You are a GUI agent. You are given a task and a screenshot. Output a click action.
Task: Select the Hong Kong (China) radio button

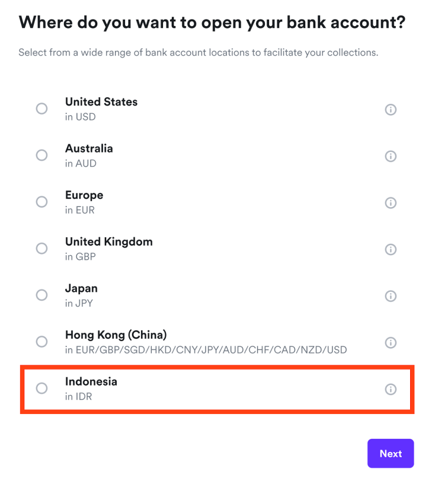click(x=41, y=342)
